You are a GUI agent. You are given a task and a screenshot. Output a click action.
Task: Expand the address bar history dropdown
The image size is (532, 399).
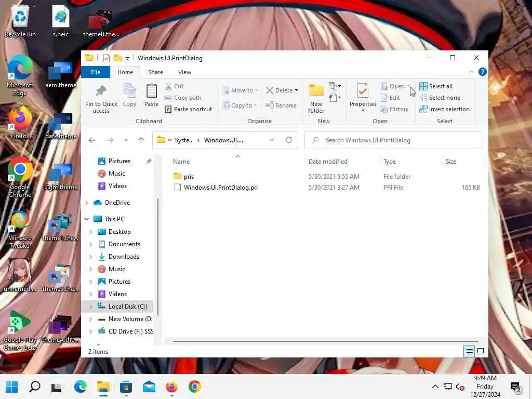tap(271, 140)
